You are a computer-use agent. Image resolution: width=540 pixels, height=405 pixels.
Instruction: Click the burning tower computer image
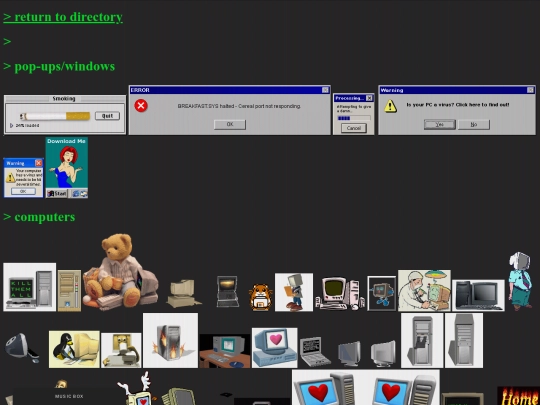[x=170, y=340]
